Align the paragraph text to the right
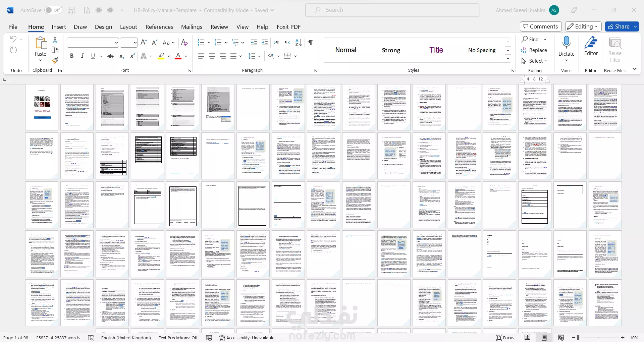This screenshot has height=342, width=644. (x=223, y=56)
